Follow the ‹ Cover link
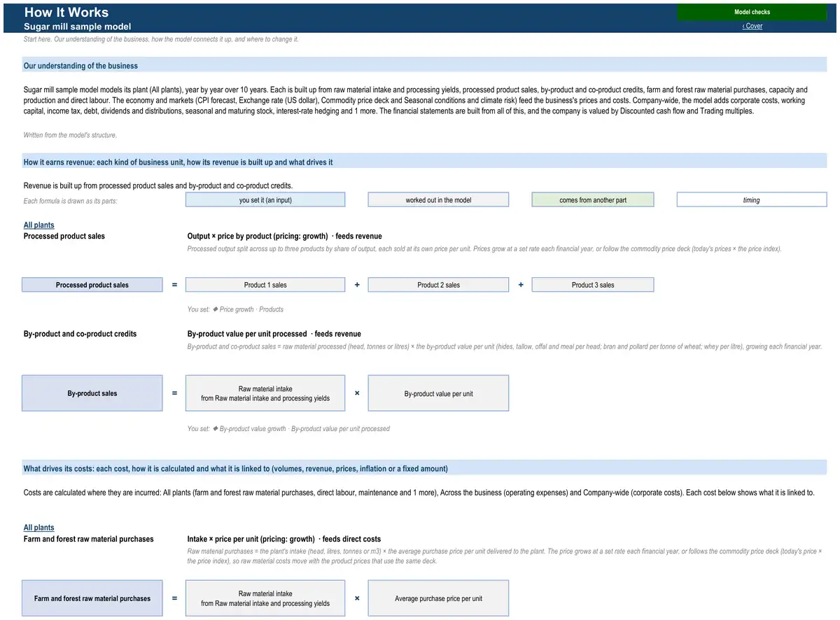Viewport: 840px width, 620px height. tap(752, 26)
